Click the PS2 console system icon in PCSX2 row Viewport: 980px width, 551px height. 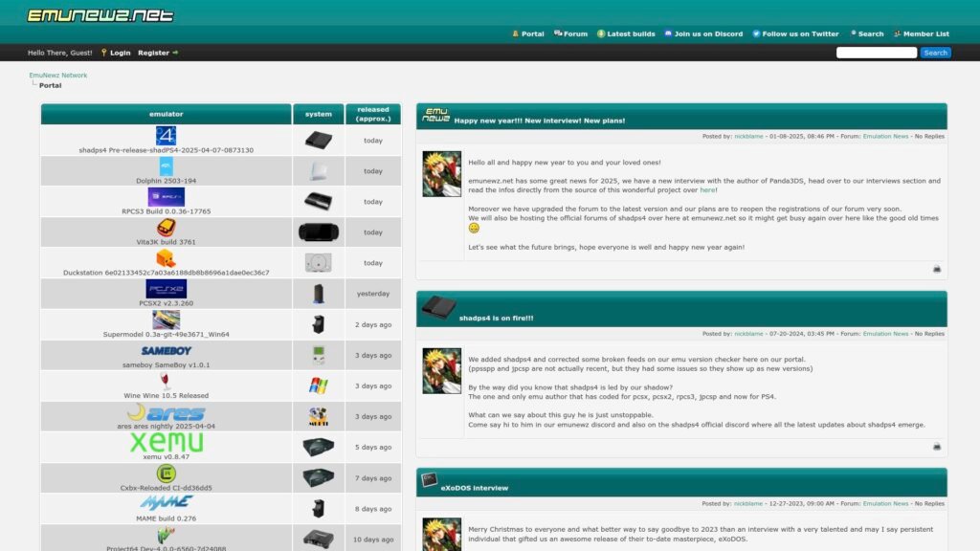pos(318,293)
